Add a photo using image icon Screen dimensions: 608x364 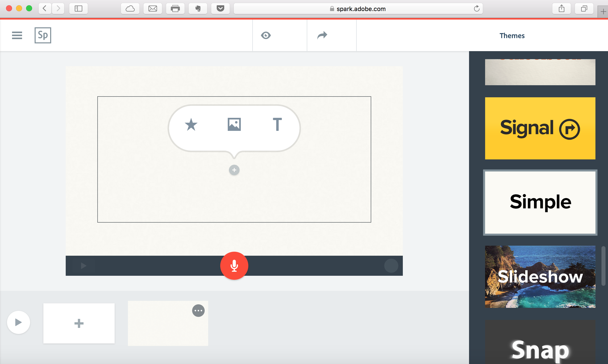click(234, 125)
